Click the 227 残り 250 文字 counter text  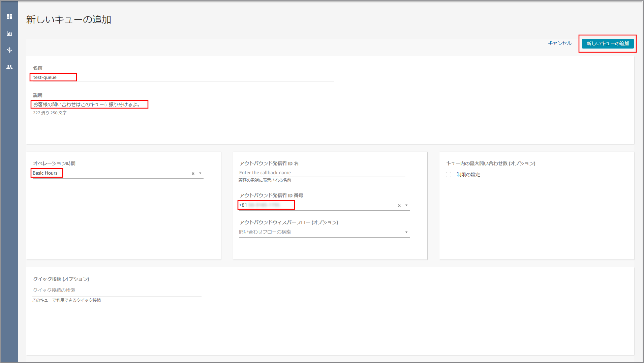coord(50,113)
